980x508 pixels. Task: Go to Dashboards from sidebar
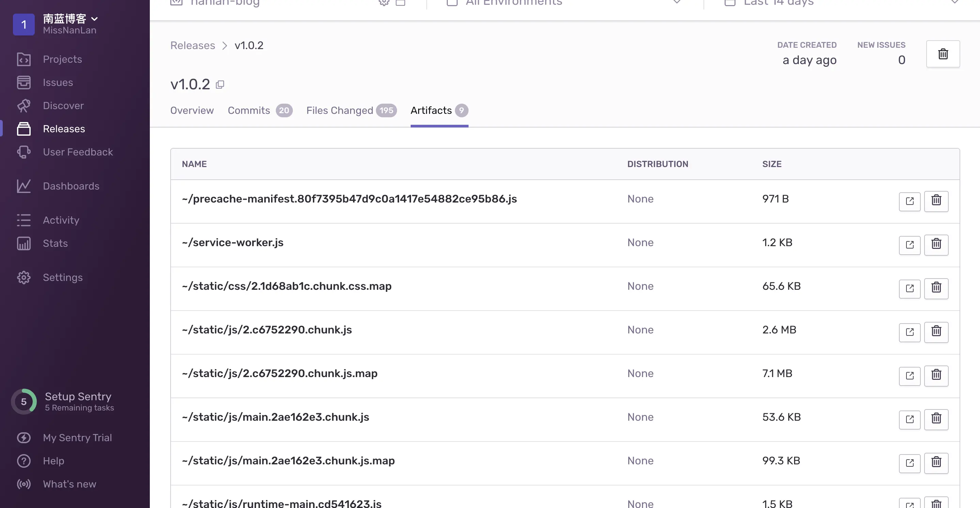[71, 186]
